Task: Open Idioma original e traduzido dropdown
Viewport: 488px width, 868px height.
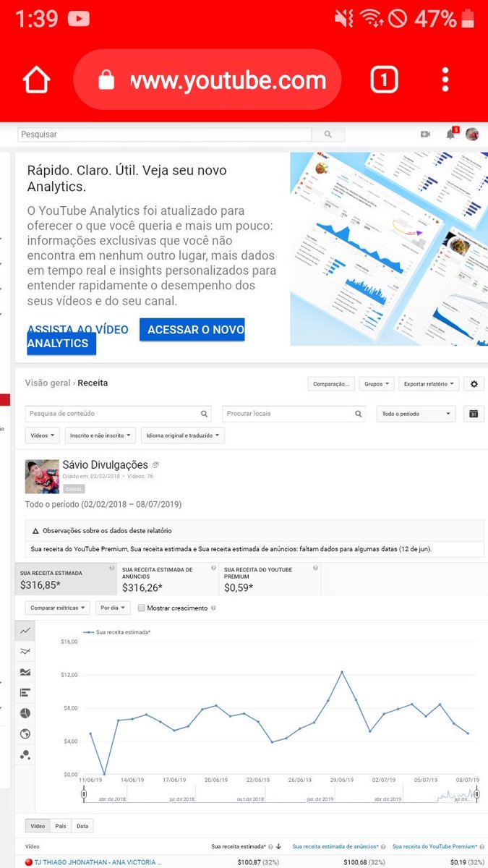Action: coord(183,435)
